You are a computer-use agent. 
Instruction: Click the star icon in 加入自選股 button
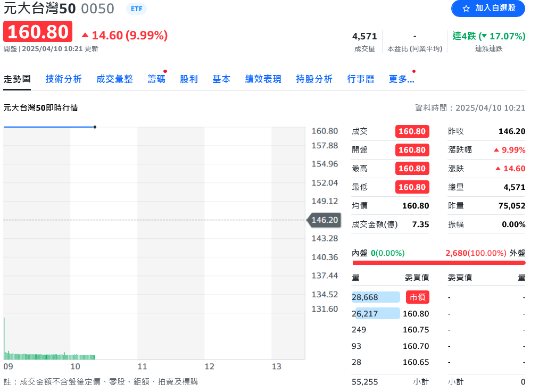coord(466,9)
